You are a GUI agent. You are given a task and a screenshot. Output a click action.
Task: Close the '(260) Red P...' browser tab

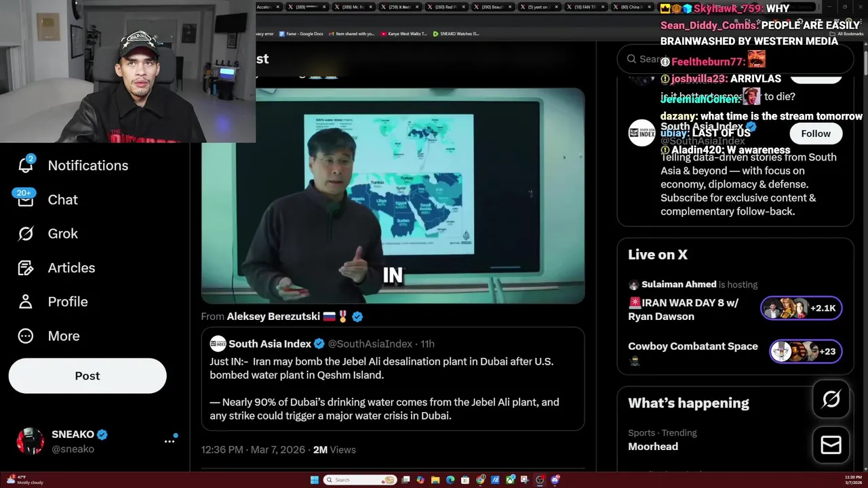point(463,7)
